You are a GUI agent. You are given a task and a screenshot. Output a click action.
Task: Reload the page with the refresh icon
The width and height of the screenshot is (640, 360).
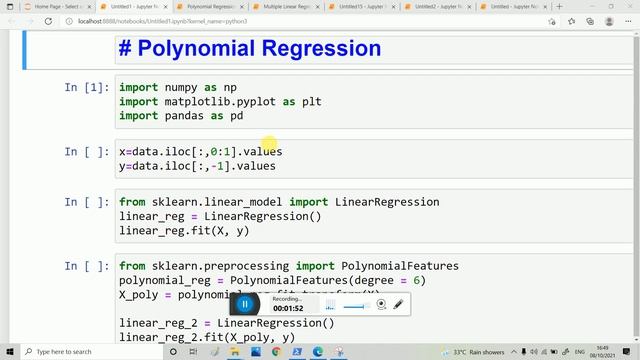click(x=48, y=21)
